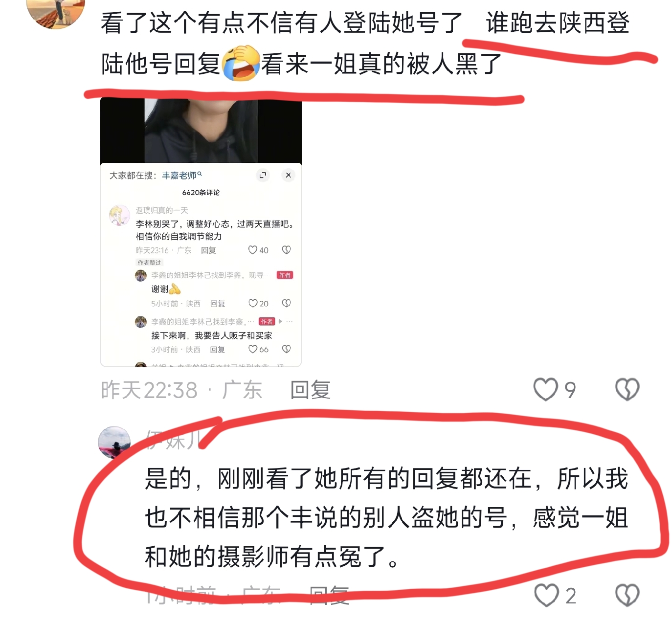Image resolution: width=672 pixels, height=623 pixels.
Task: Tap the laughing-crying emoji in comment text
Action: [241, 64]
